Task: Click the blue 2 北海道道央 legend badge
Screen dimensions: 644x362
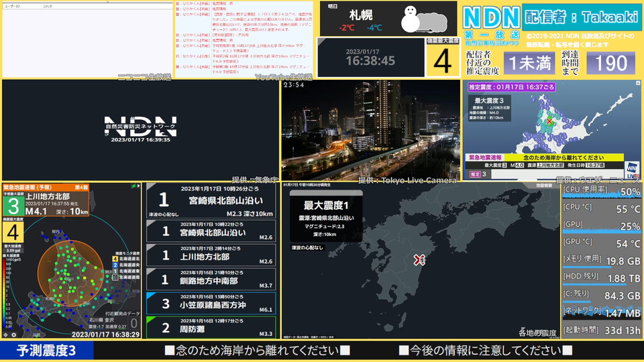Action: pos(115,265)
